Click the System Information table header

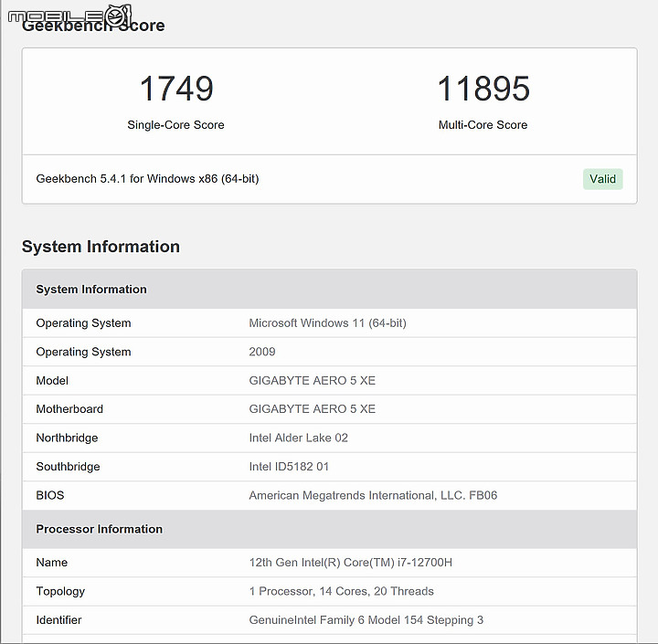(x=329, y=289)
